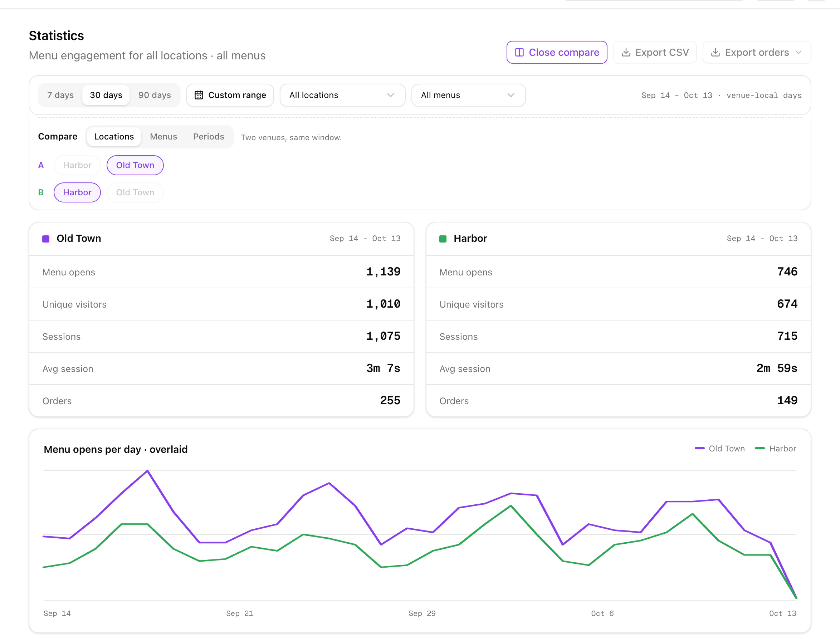Select the 30 days range
Viewport: 840px width, 641px height.
[x=106, y=95]
